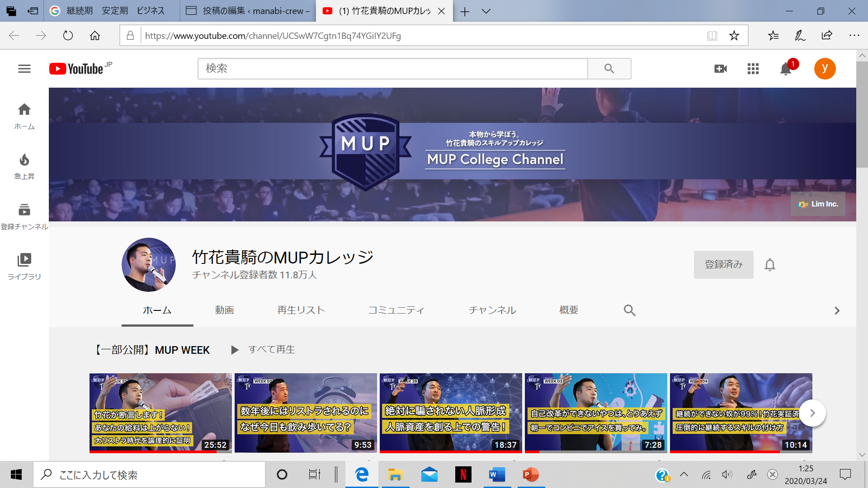Open Netflix from the taskbar
The width and height of the screenshot is (868, 488).
point(463,474)
